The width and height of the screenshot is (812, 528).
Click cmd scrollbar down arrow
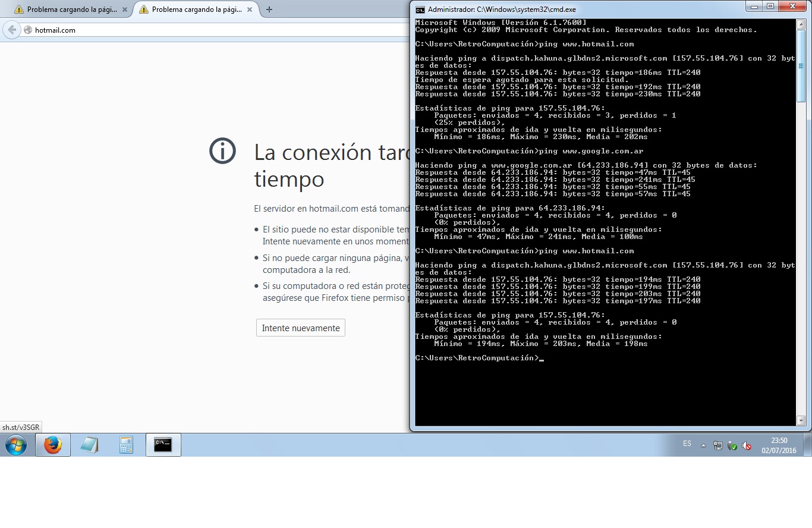click(x=801, y=421)
